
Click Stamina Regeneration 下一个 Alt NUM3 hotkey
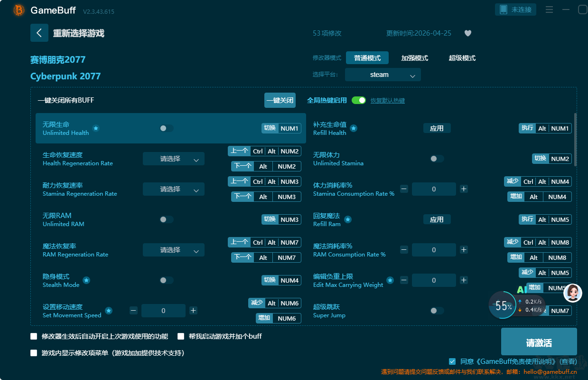[x=266, y=197]
